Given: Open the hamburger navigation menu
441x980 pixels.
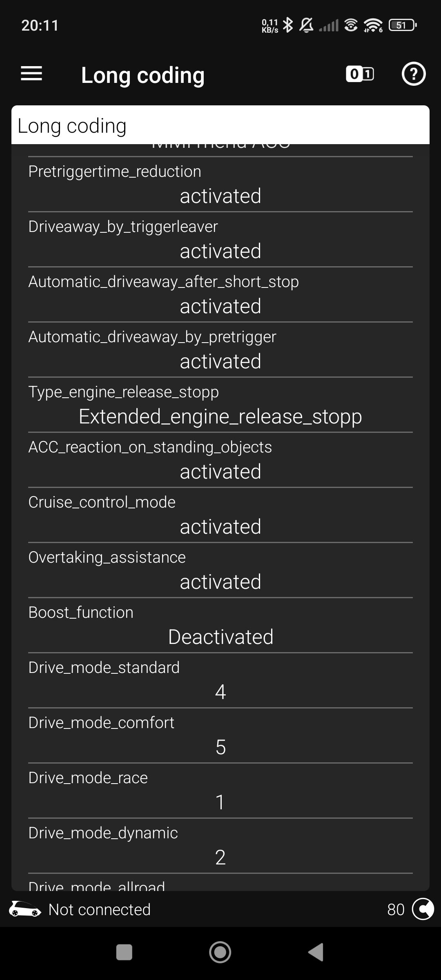Looking at the screenshot, I should [31, 74].
